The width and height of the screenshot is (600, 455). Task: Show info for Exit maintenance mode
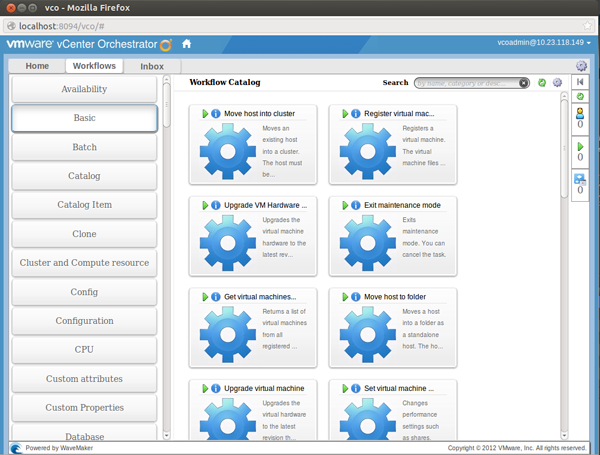pyautogui.click(x=356, y=205)
